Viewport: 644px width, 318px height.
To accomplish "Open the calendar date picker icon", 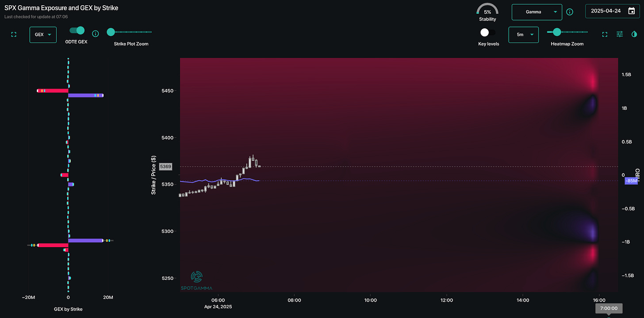I will 632,11.
